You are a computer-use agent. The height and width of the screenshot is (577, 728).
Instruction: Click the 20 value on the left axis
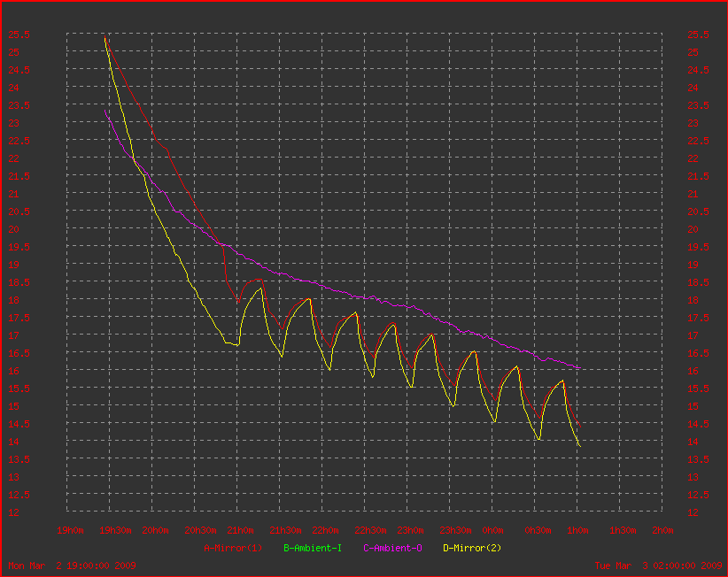pyautogui.click(x=13, y=229)
